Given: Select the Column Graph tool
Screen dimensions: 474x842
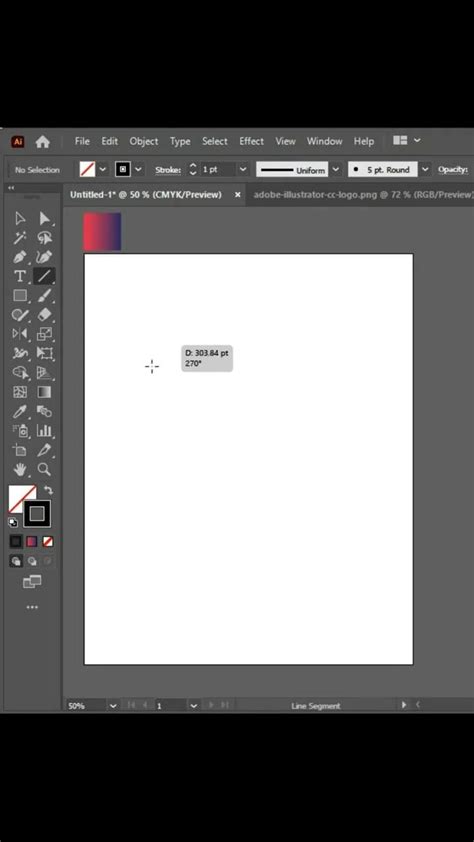Looking at the screenshot, I should (44, 431).
